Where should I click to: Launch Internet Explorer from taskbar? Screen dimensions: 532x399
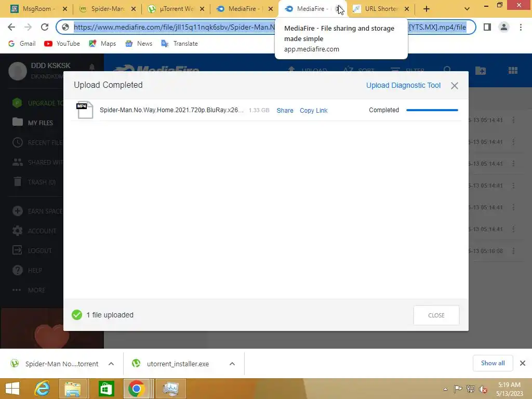click(43, 389)
